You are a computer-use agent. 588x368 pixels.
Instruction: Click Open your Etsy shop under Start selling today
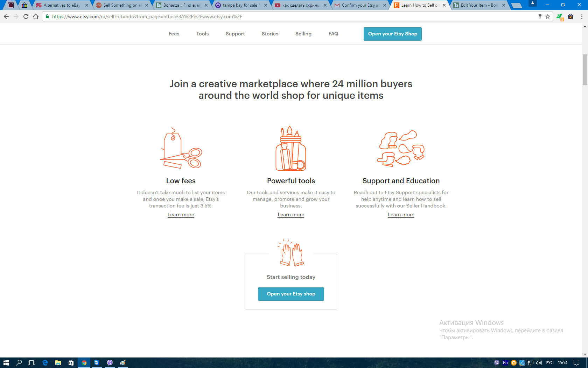[291, 294]
